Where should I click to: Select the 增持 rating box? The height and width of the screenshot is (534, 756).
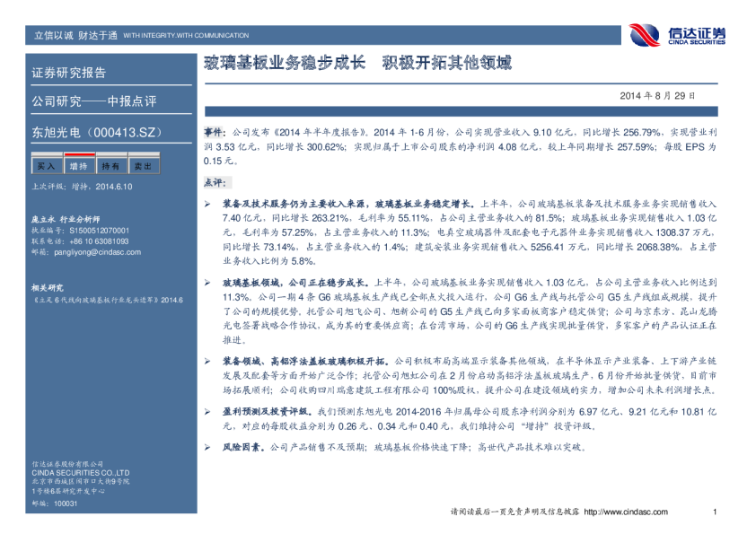pyautogui.click(x=78, y=166)
